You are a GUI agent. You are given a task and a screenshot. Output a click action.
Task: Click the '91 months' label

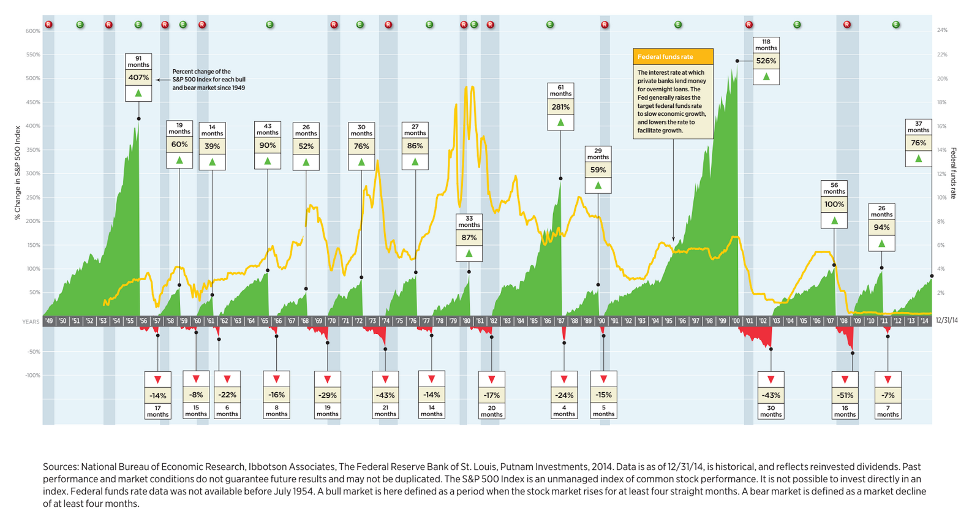138,61
